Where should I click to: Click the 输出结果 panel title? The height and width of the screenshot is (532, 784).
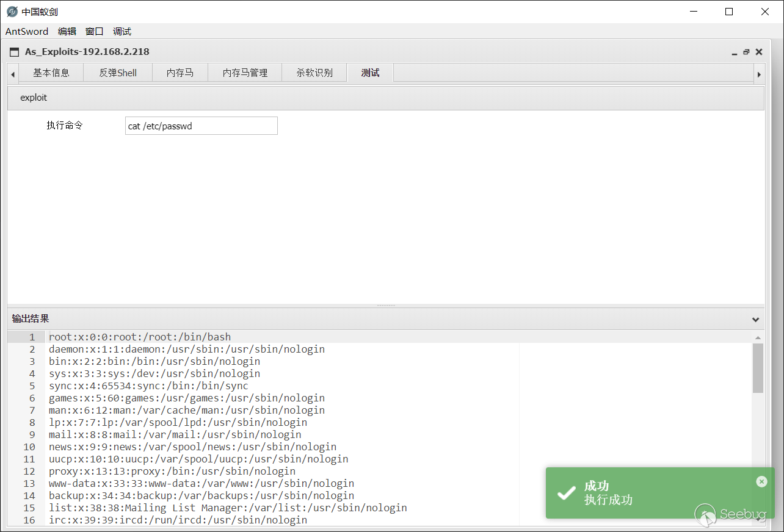pos(31,318)
